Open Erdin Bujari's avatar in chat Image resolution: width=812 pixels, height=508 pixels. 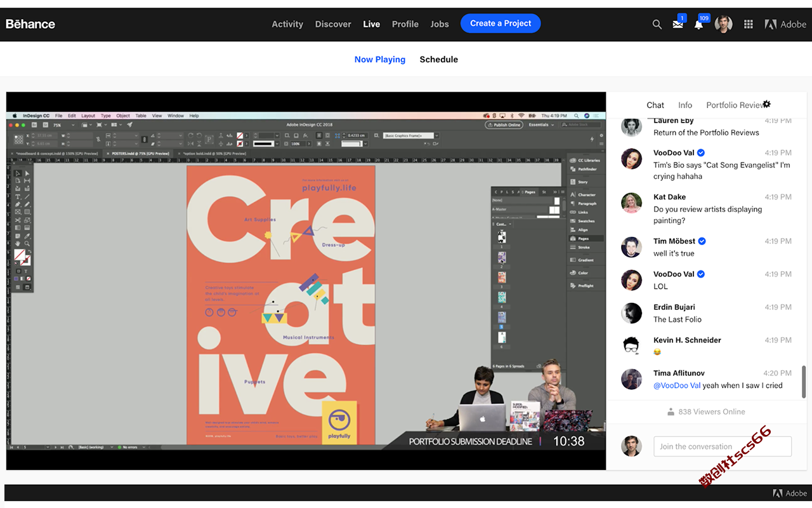(631, 313)
